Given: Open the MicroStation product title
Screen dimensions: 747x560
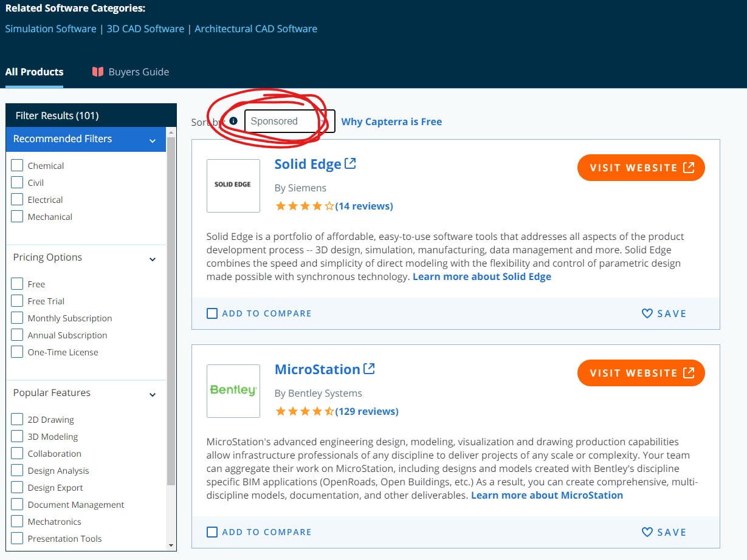Looking at the screenshot, I should pyautogui.click(x=317, y=369).
